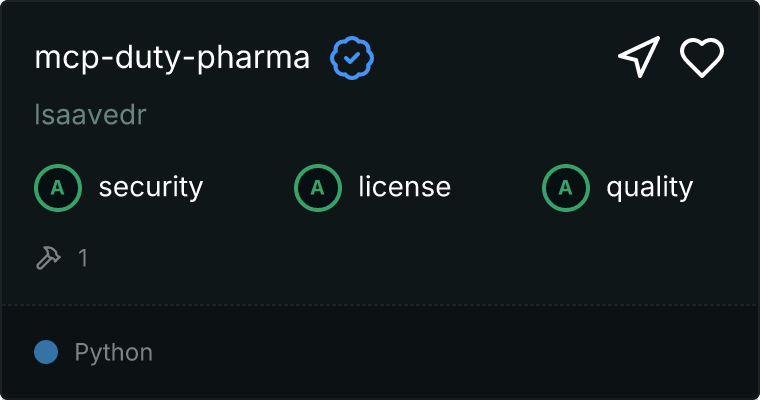Click the blue verified badge icon
Screen dimensions: 760x400
tap(352, 59)
